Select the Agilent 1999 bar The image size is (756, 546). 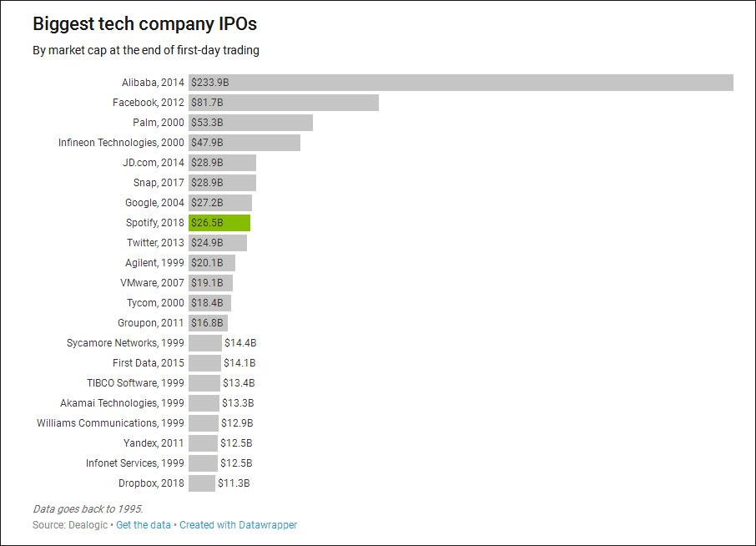[x=212, y=263]
